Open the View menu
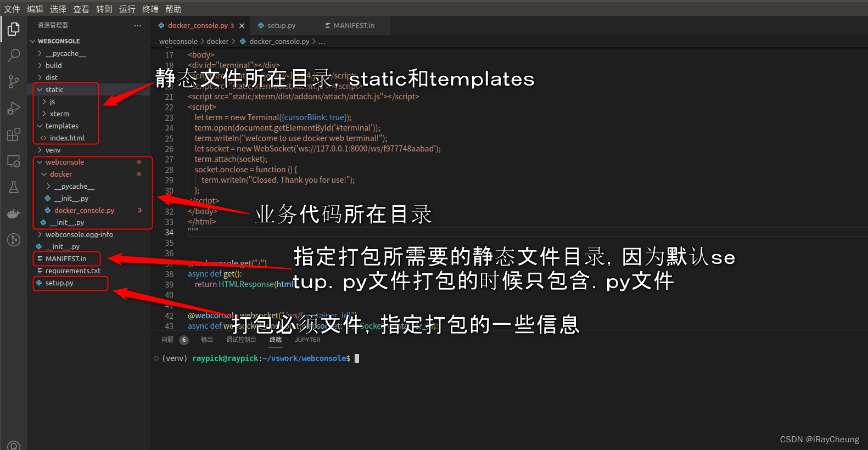 pyautogui.click(x=81, y=9)
